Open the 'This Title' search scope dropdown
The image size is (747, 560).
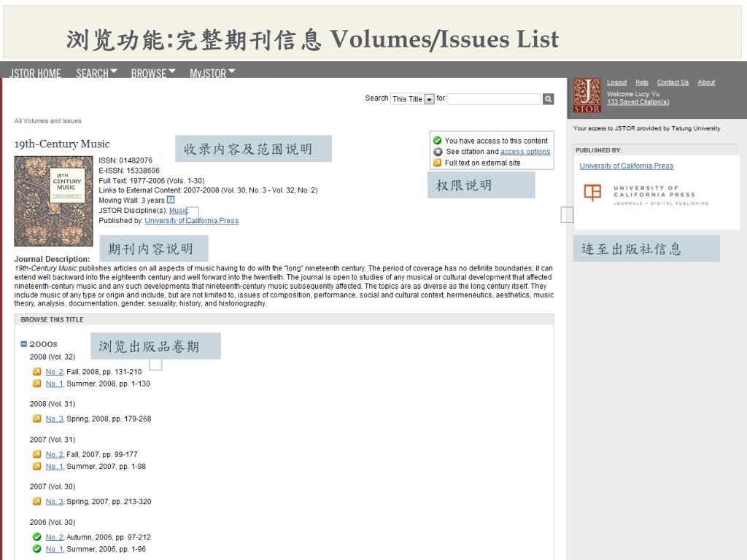click(x=413, y=99)
